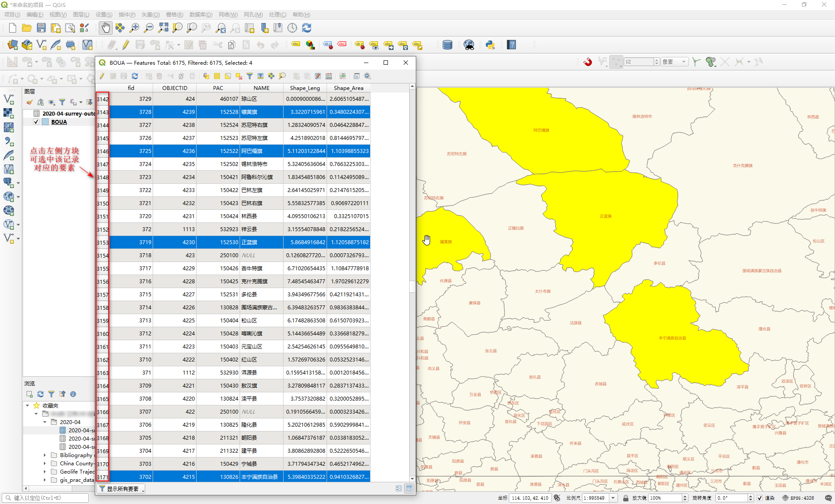Open the Python console icon
This screenshot has width=835, height=504.
[x=490, y=45]
